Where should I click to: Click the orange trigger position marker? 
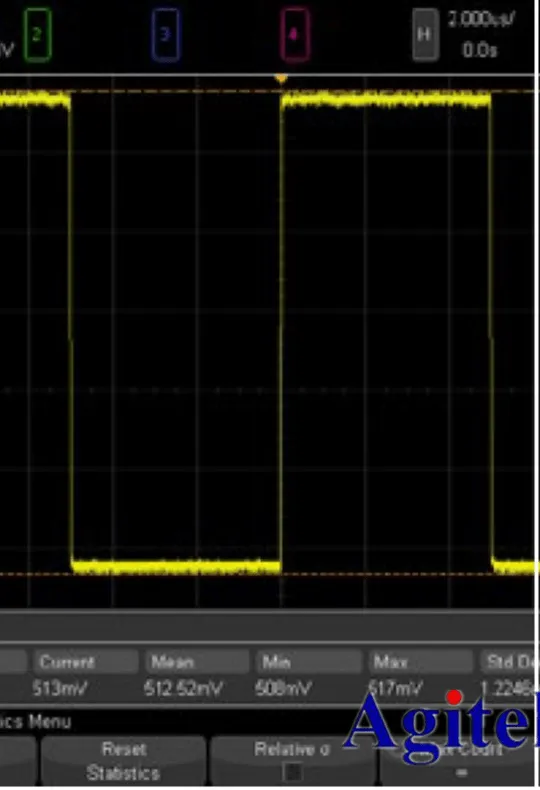point(281,79)
